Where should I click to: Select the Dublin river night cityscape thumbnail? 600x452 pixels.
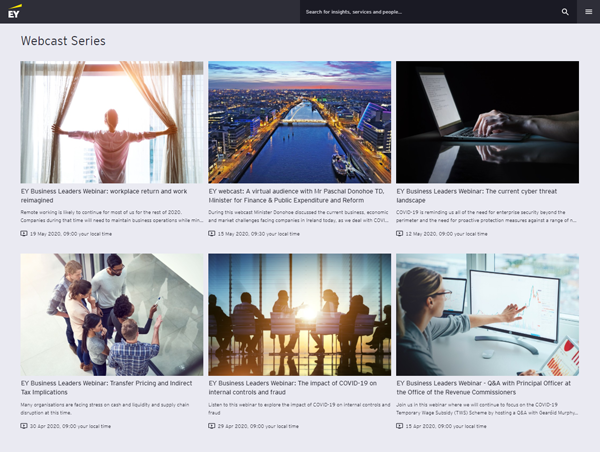[299, 121]
